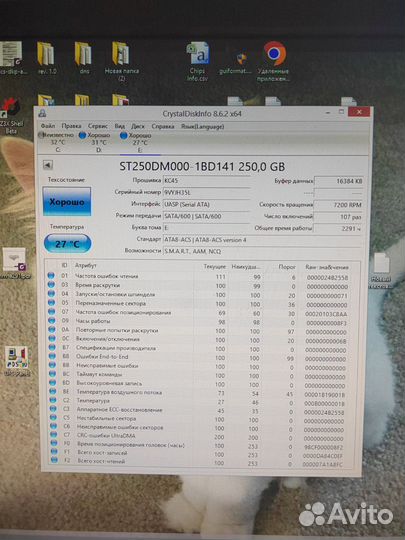
Task: Click the Текущее column header
Action: (215, 266)
